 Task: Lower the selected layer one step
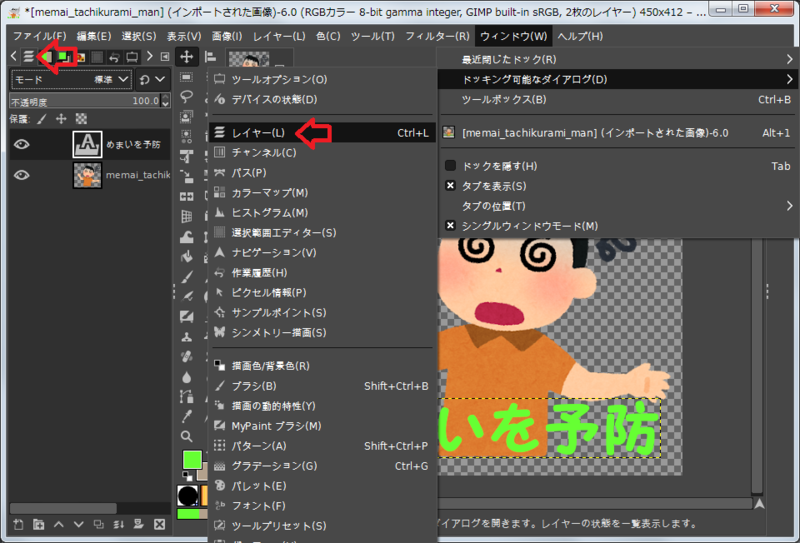79,524
